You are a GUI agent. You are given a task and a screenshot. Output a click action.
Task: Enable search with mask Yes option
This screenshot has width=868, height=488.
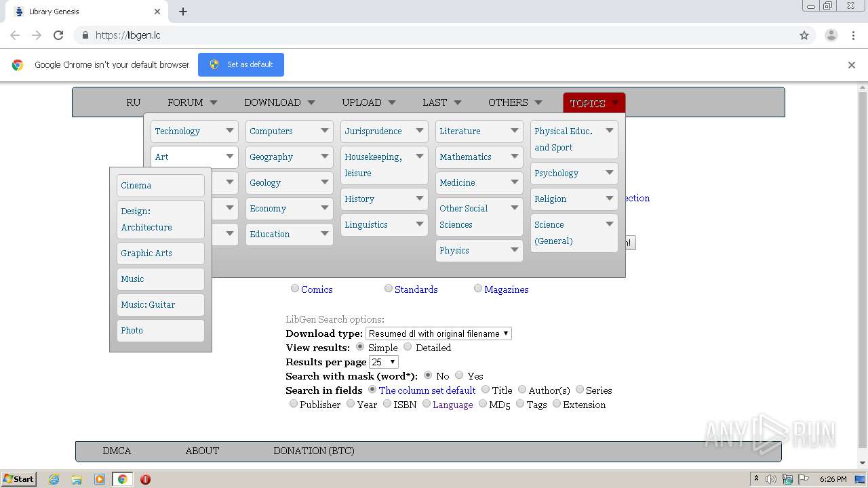tap(459, 375)
